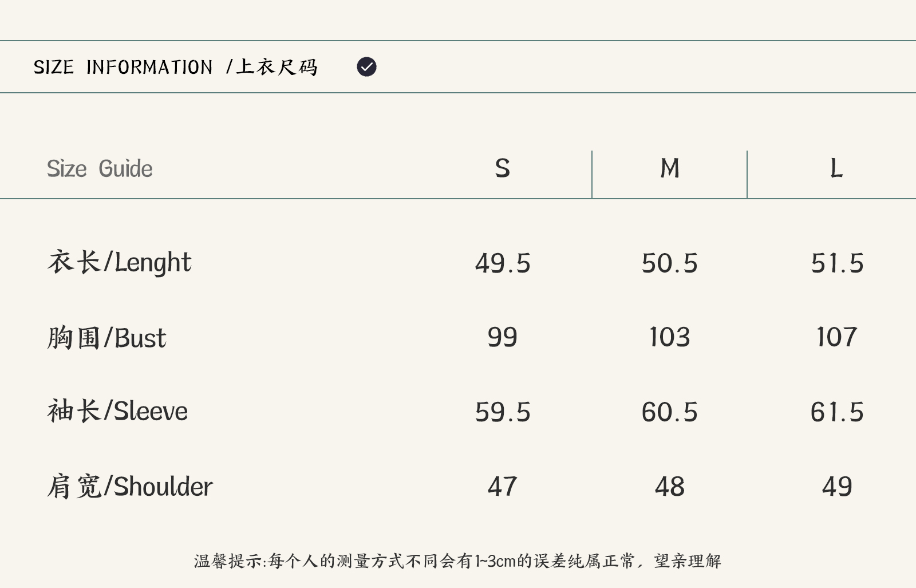Select the S size column header
Viewport: 916px width, 588px height.
(502, 169)
